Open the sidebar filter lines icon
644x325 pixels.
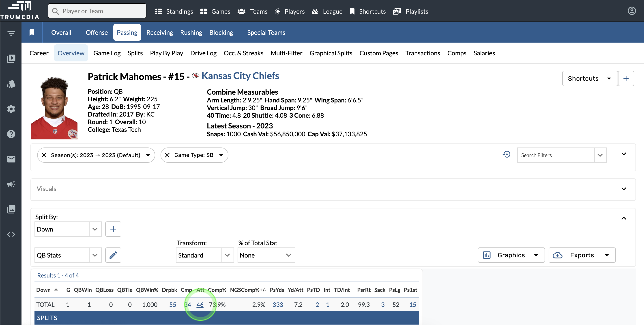(x=11, y=33)
